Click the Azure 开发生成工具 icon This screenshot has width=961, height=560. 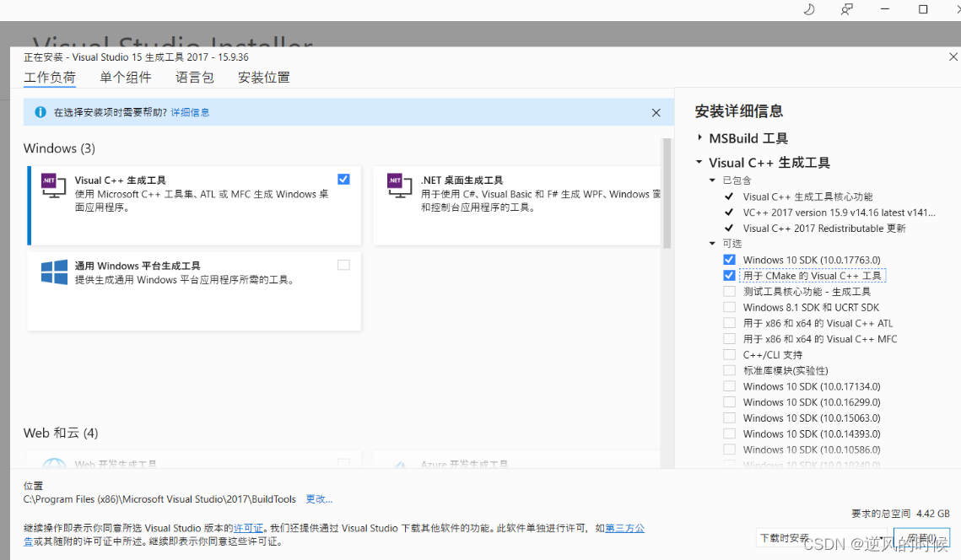tap(399, 466)
